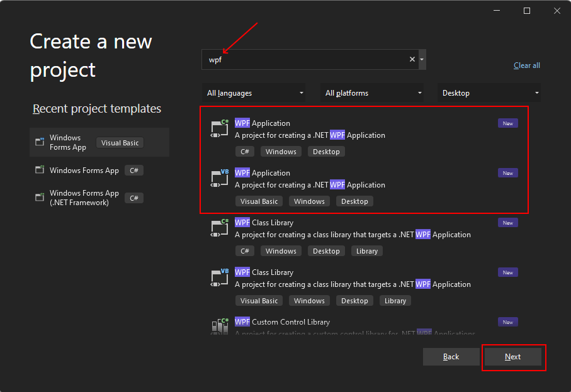571x392 pixels.
Task: Click the Clear all link
Action: point(526,65)
